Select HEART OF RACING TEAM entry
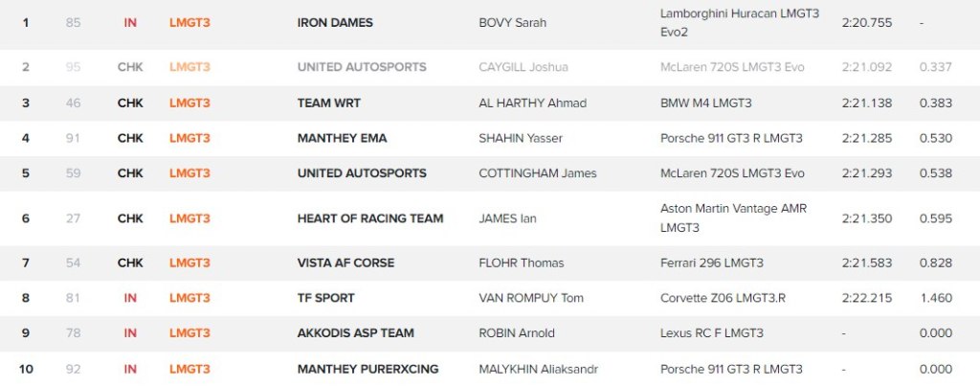980x388 pixels. pos(370,218)
